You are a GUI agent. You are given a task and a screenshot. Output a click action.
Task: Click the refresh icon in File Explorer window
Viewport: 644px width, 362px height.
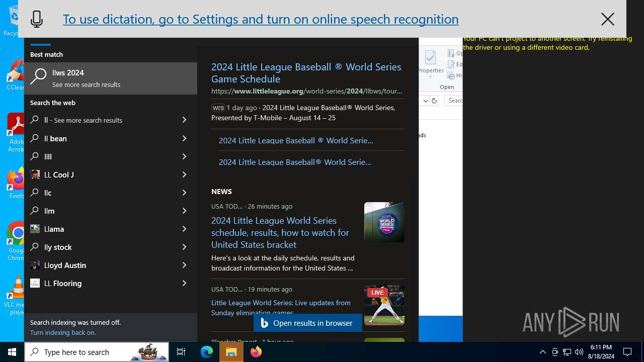tap(434, 101)
